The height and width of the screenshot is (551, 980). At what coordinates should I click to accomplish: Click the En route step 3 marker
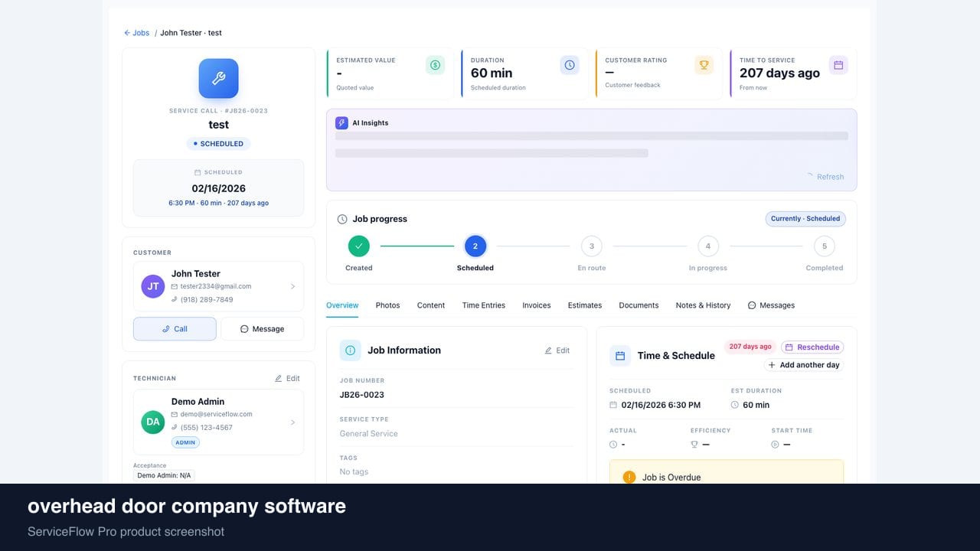click(x=592, y=246)
